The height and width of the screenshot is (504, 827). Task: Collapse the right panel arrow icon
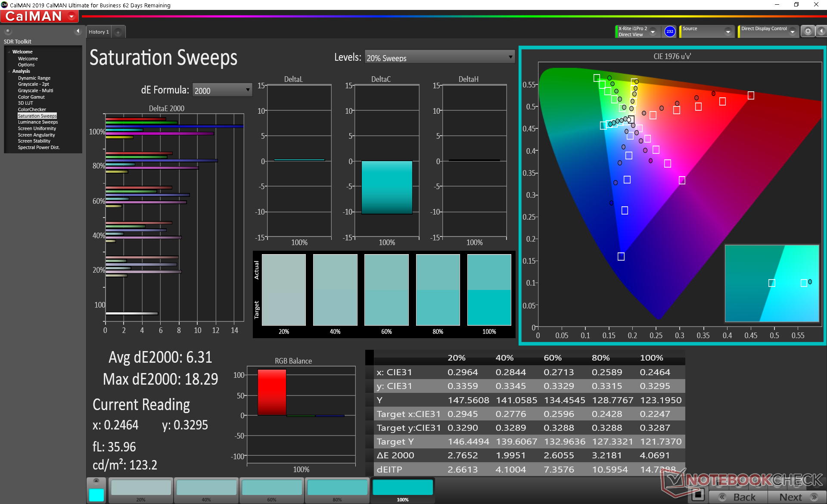(821, 31)
